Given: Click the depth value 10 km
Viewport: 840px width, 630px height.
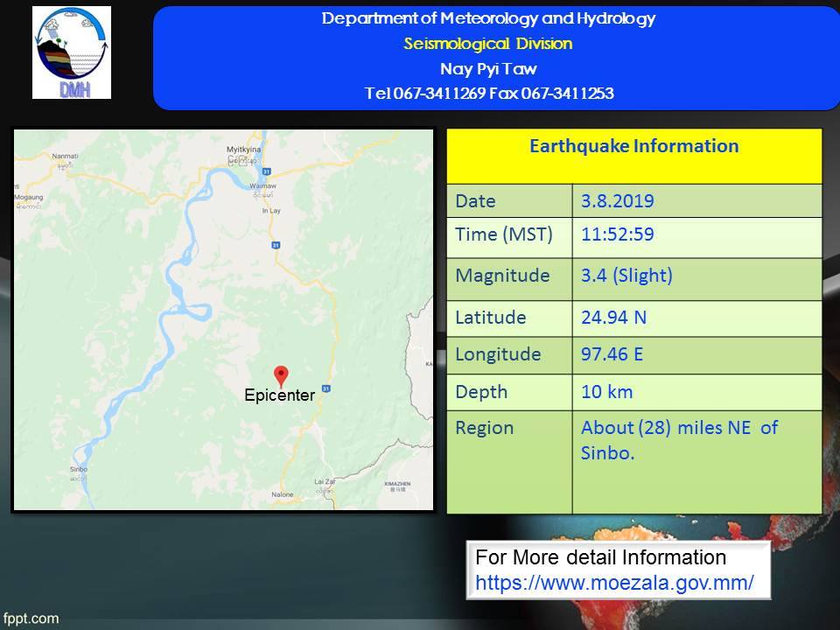Looking at the screenshot, I should tap(606, 391).
